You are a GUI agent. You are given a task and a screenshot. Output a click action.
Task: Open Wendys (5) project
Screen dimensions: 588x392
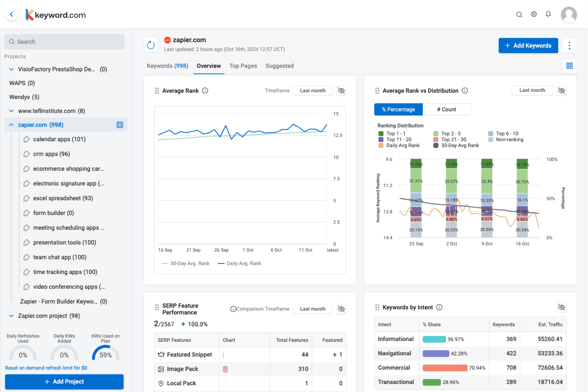(x=24, y=97)
